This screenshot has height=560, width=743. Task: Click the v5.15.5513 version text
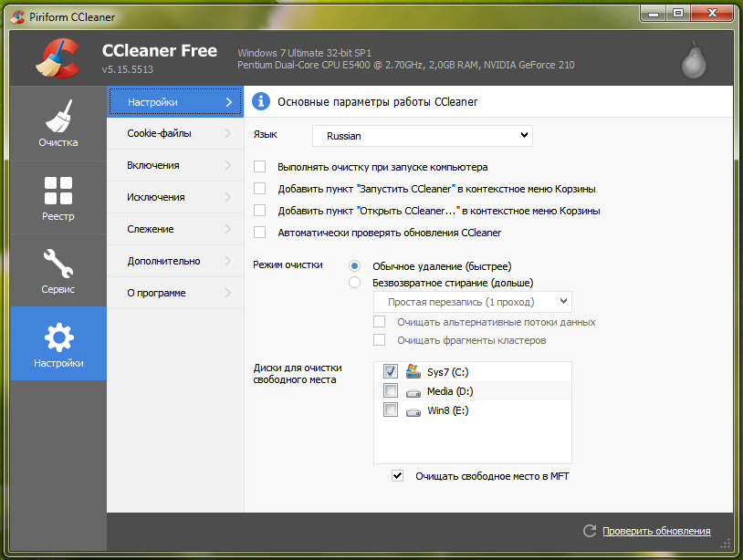coord(128,69)
